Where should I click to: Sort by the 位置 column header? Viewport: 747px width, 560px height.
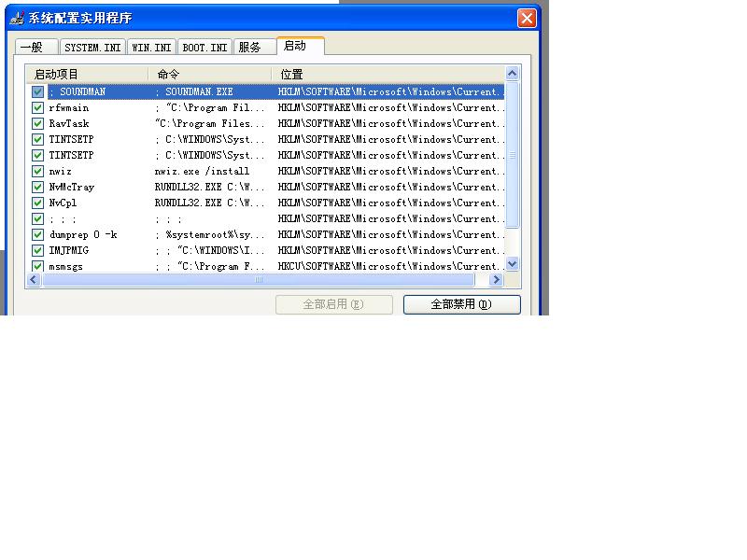388,75
